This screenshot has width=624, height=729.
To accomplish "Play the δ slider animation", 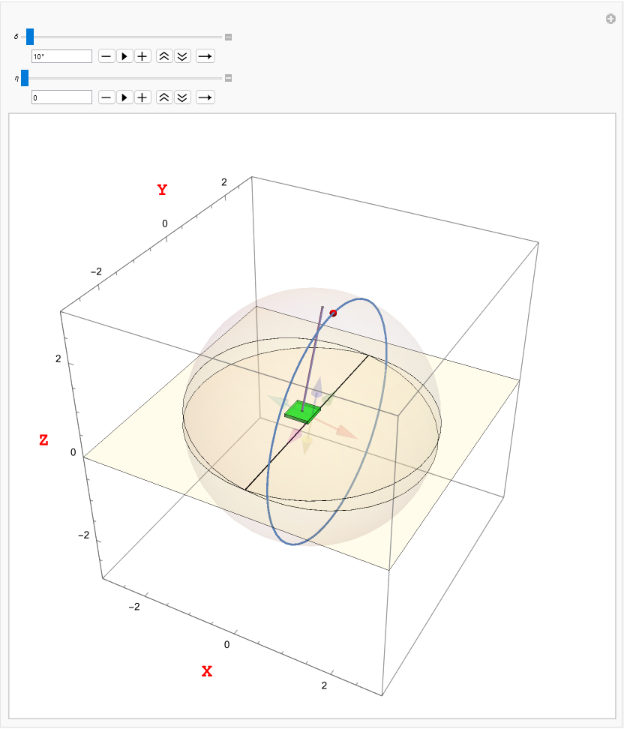I will coord(124,57).
